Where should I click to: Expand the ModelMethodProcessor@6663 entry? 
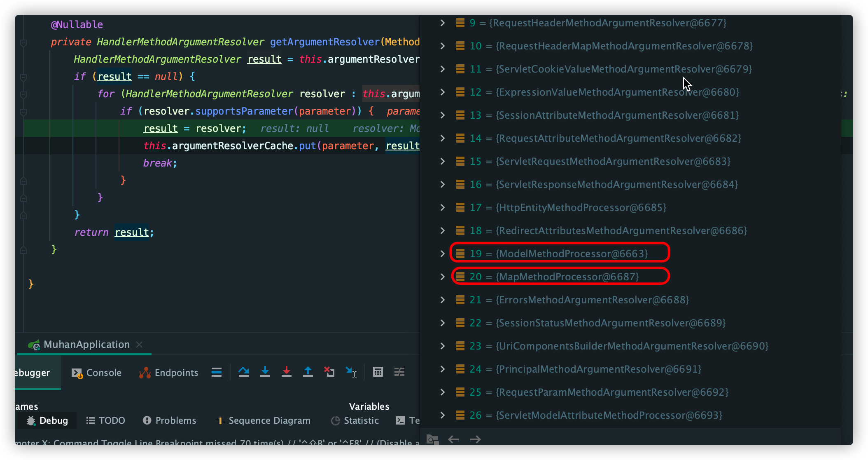443,253
